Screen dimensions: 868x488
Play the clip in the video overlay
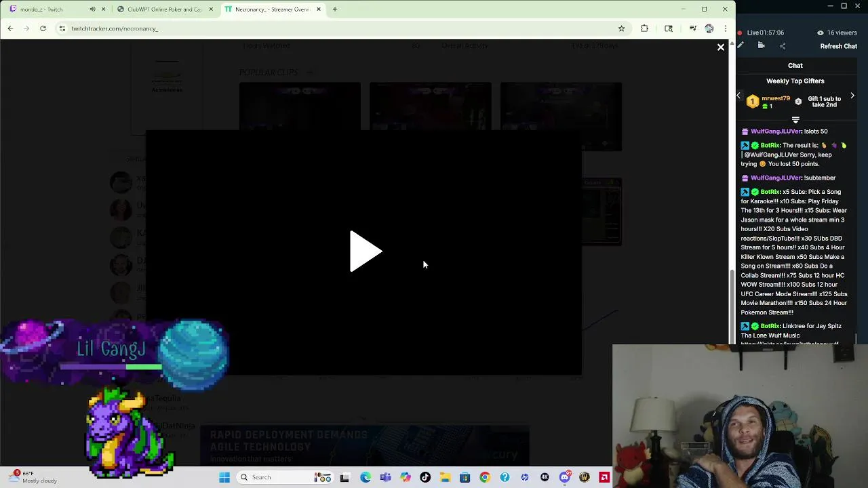(x=366, y=251)
